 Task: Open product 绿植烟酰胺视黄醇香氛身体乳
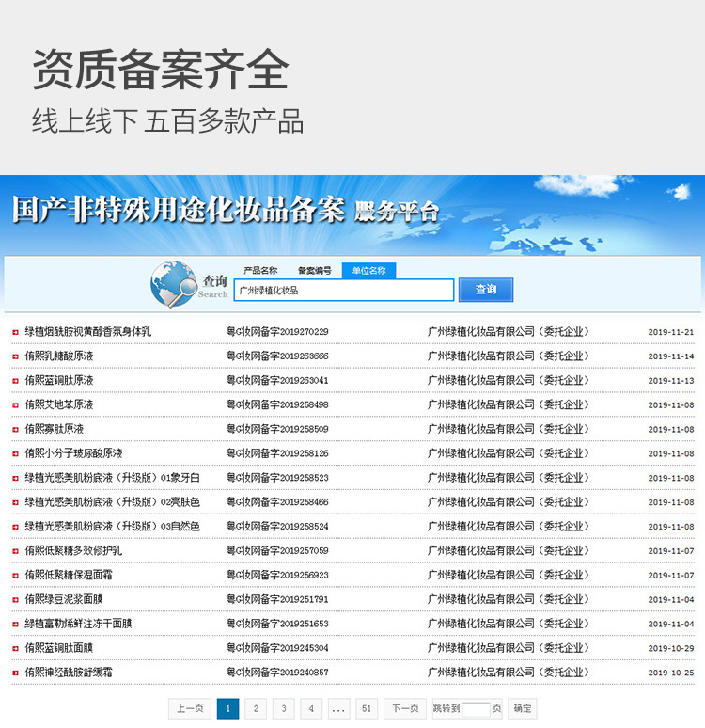click(x=87, y=331)
